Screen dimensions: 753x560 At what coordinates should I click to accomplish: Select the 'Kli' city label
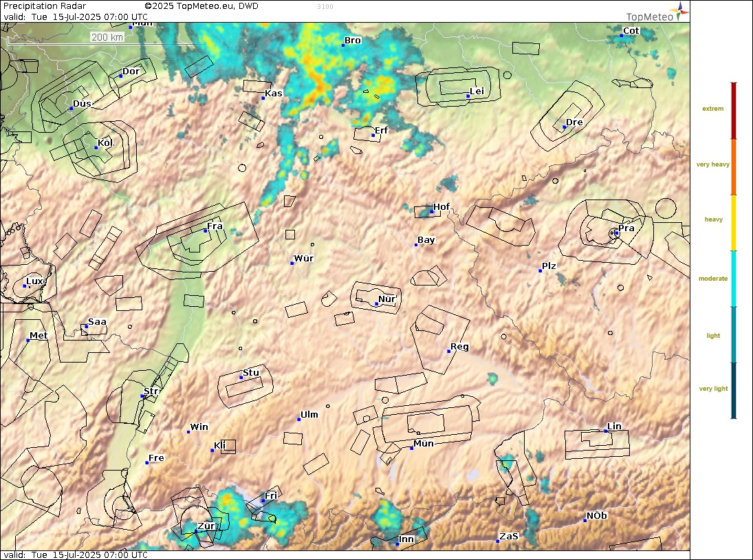pos(219,446)
